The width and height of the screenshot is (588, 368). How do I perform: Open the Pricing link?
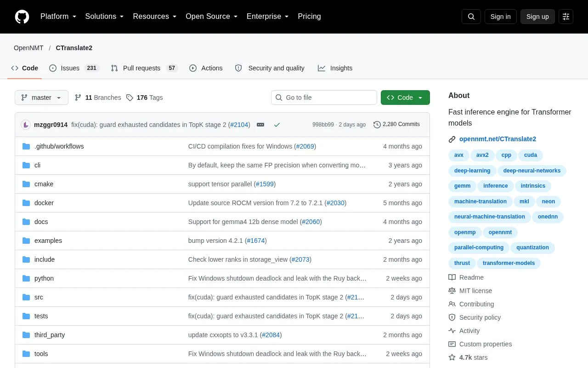(x=309, y=17)
